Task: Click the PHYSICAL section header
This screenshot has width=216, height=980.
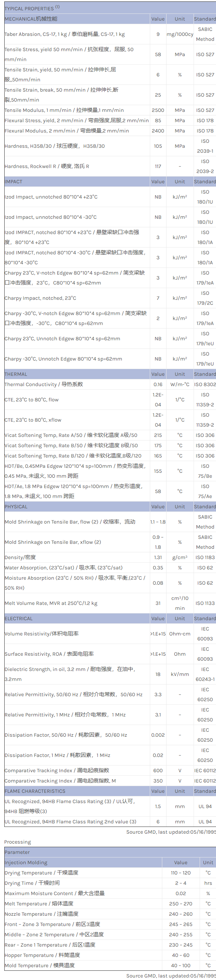Action: pyautogui.click(x=16, y=507)
